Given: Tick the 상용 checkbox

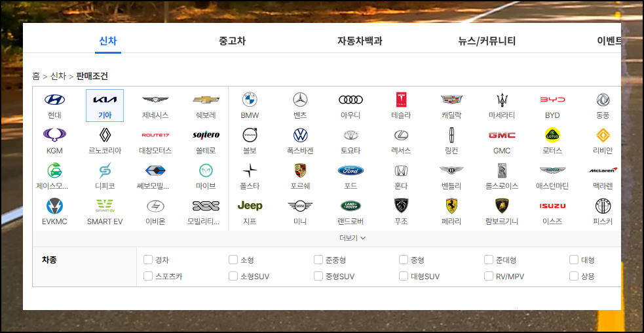Looking at the screenshot, I should (574, 276).
